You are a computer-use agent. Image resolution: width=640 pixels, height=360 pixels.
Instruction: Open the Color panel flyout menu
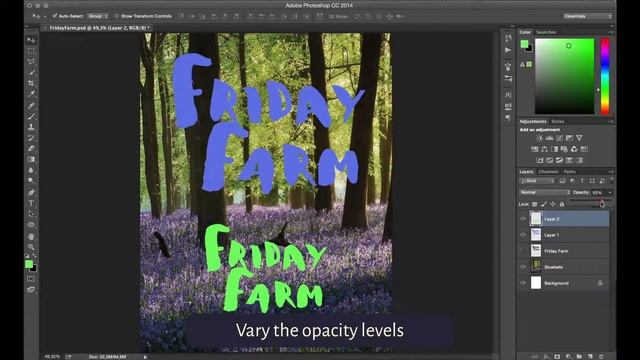(x=611, y=32)
